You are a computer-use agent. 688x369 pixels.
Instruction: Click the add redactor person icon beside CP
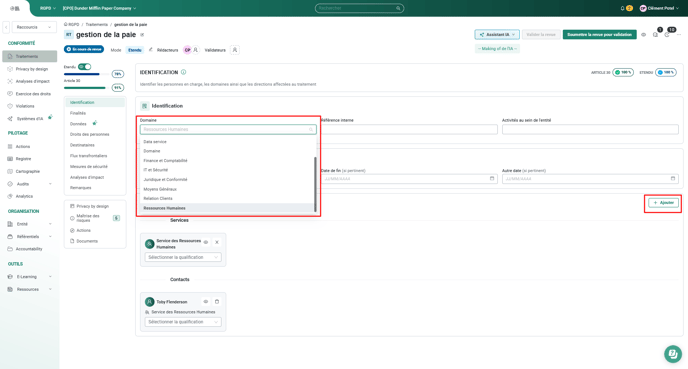(196, 50)
